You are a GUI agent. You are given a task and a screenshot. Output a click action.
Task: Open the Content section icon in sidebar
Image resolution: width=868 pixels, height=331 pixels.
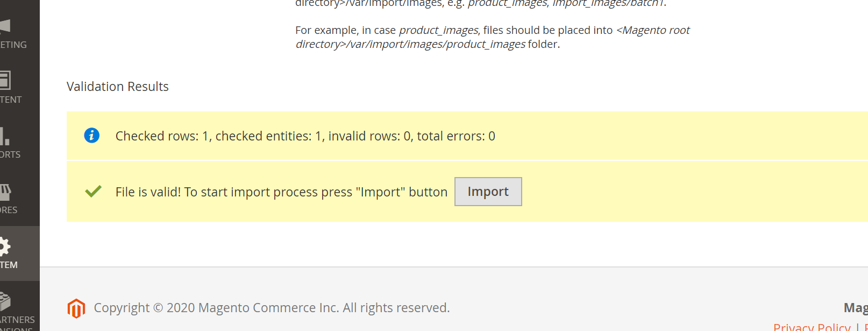[x=5, y=81]
